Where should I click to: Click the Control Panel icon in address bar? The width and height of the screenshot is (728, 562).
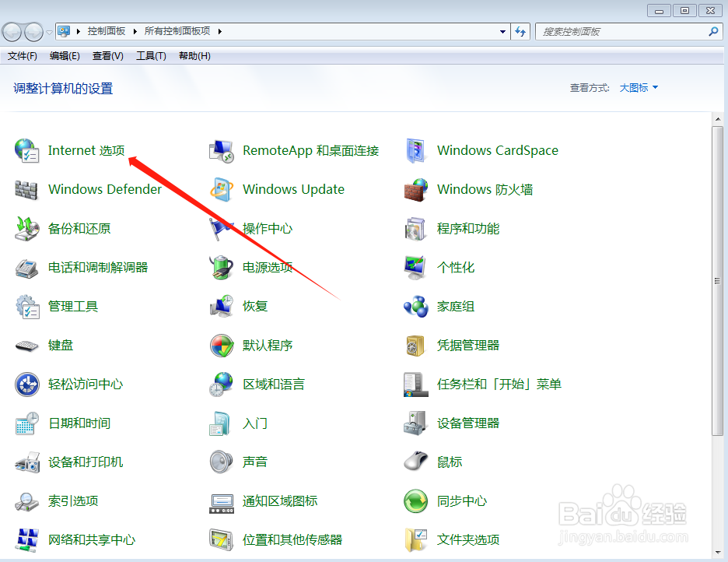[x=64, y=32]
